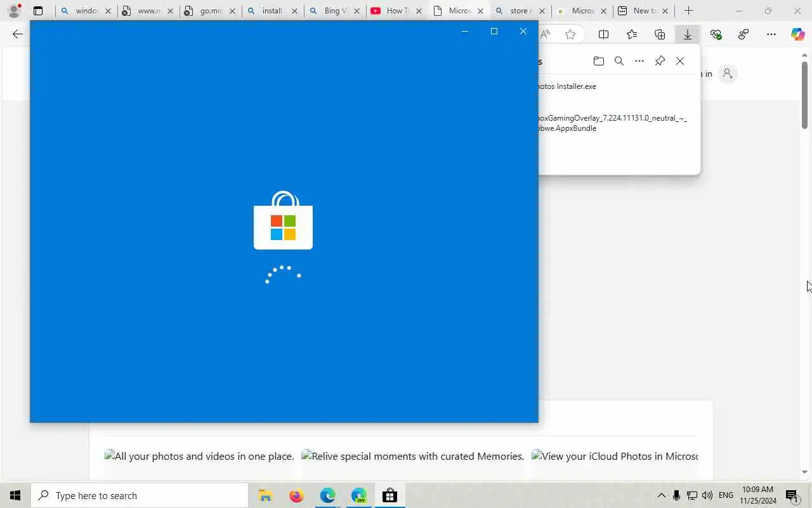Open the 'hotos Installer.exe' download
812x508 pixels.
pos(567,86)
